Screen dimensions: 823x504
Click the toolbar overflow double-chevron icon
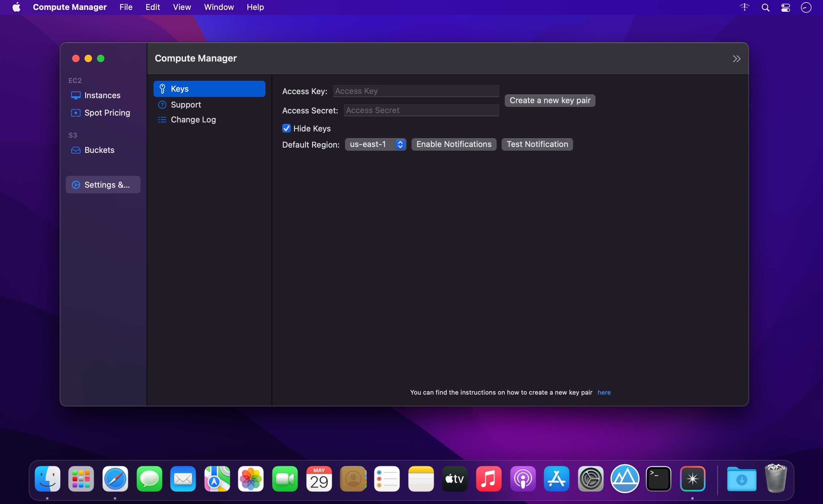(x=736, y=59)
